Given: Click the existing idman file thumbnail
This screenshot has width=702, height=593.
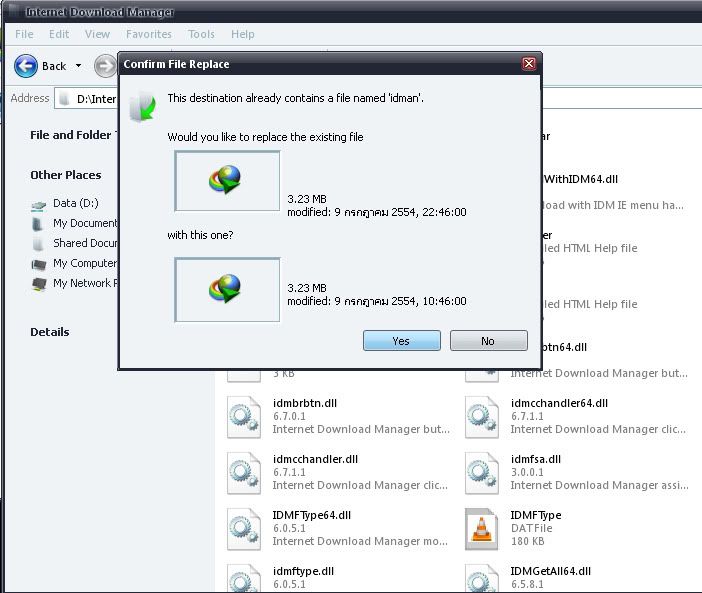Looking at the screenshot, I should click(227, 181).
